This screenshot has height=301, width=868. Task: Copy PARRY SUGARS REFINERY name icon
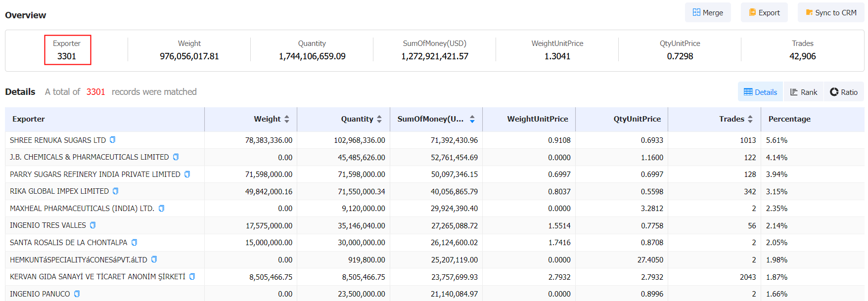click(187, 174)
